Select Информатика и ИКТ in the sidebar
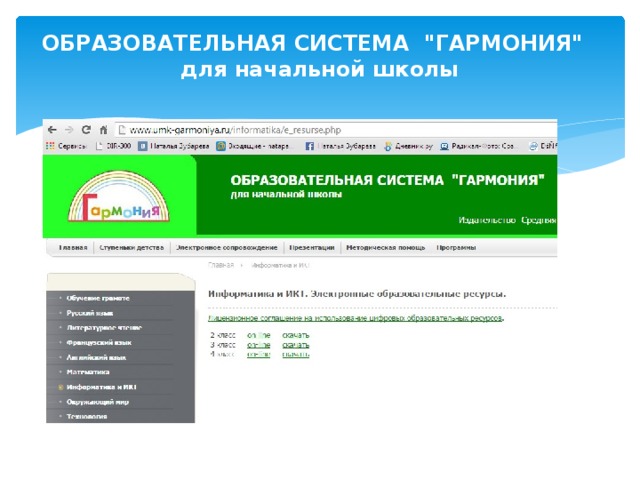 coord(101,387)
